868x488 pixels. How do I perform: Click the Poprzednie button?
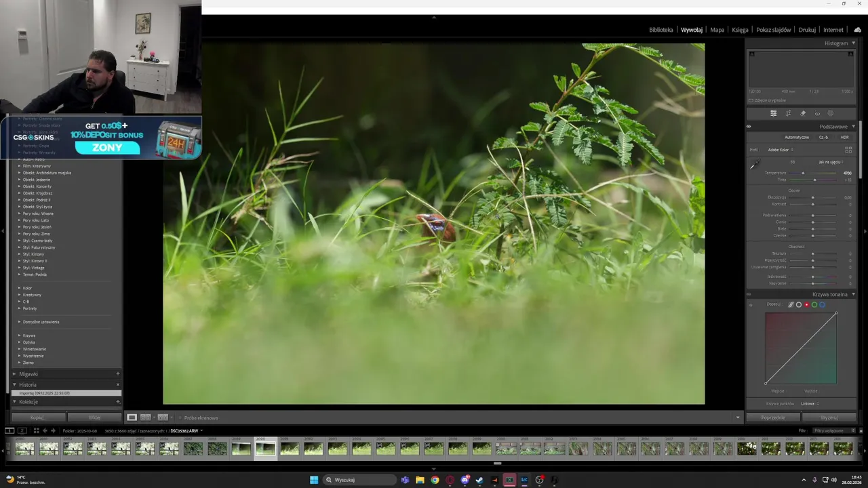[x=773, y=418]
